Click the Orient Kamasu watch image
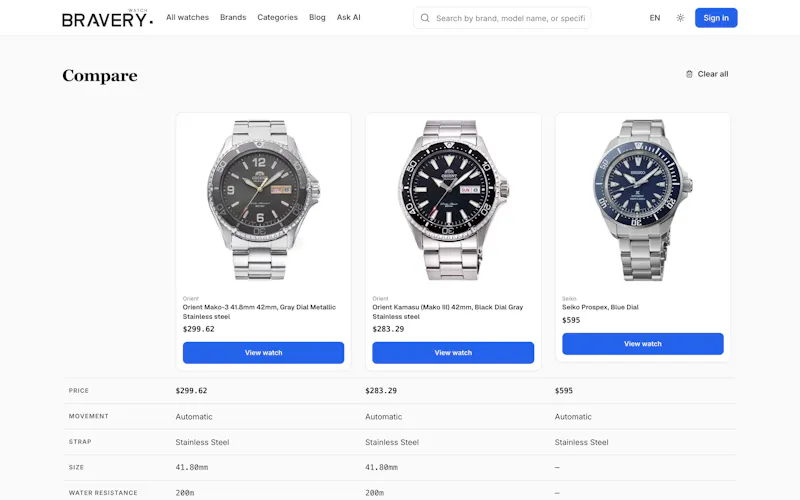The width and height of the screenshot is (800, 500). pos(453,200)
